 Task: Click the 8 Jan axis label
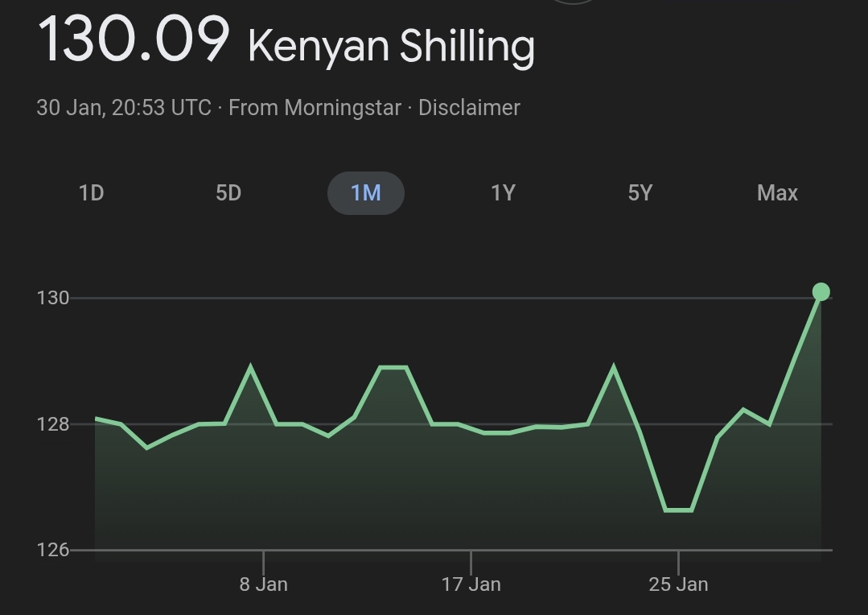pos(264,584)
